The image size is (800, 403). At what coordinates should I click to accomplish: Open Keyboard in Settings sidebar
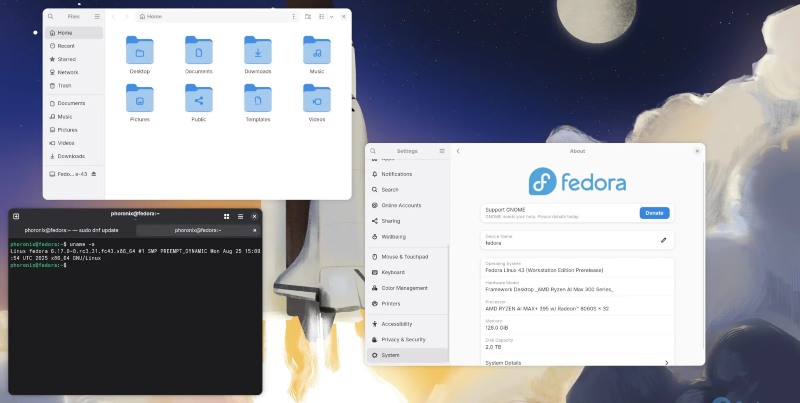408,272
